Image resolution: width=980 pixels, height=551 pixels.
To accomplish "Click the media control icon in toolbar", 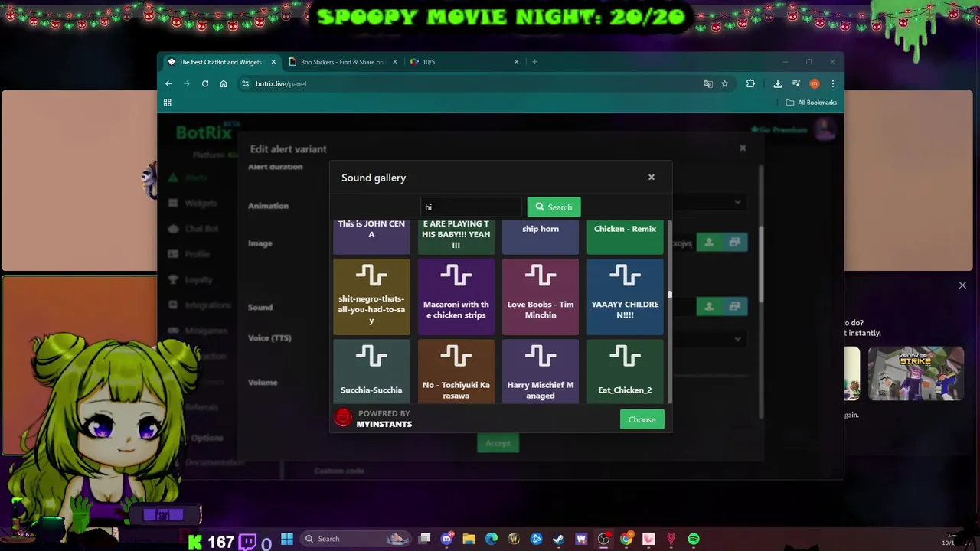I will [796, 83].
